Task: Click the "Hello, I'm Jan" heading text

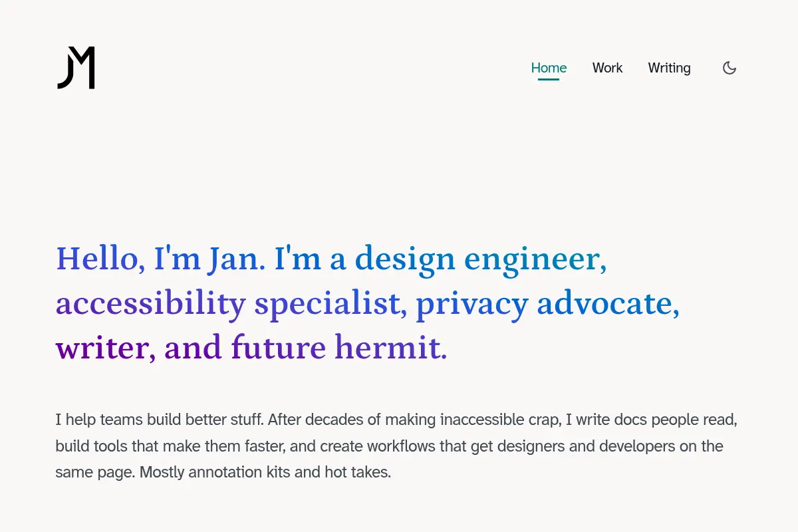Action: pyautogui.click(x=161, y=259)
